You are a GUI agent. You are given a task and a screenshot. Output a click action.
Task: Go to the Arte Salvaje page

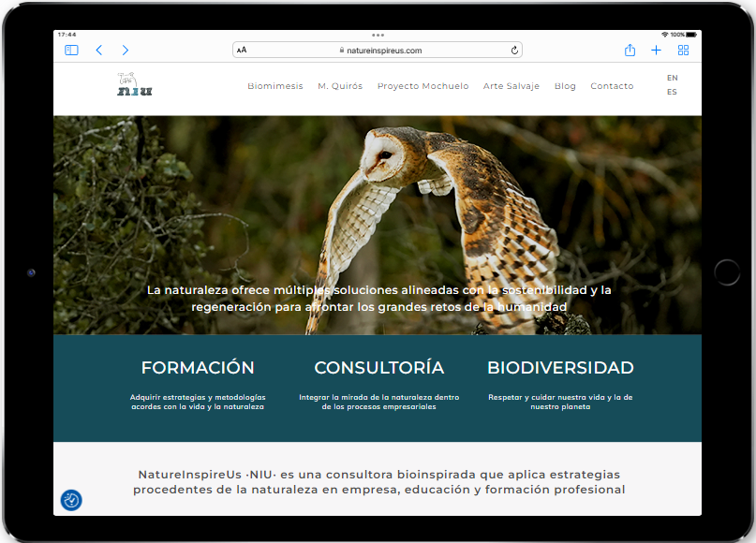(x=511, y=86)
